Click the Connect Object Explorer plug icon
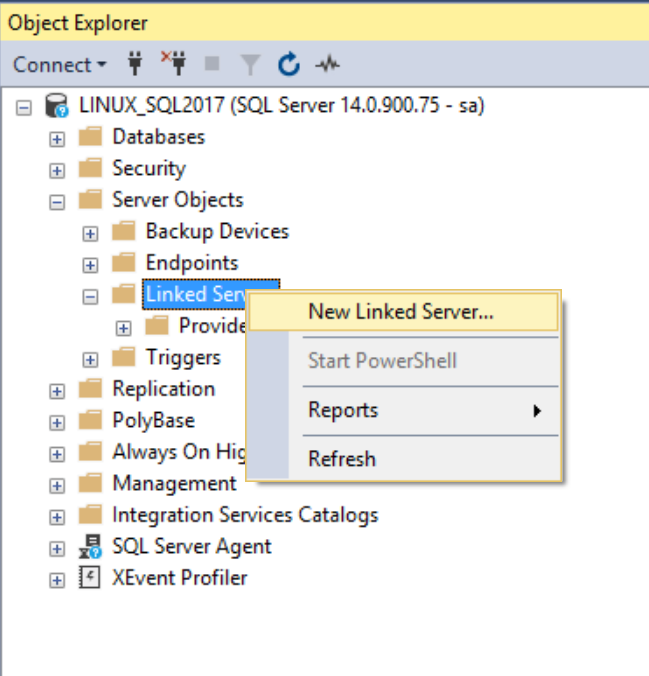649x676 pixels. pyautogui.click(x=135, y=64)
